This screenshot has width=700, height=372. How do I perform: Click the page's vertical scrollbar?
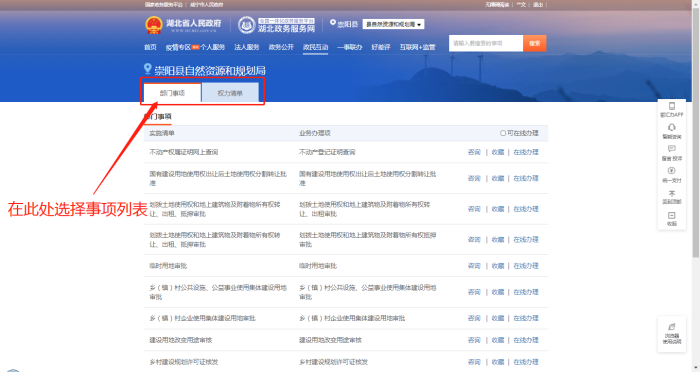(x=696, y=133)
